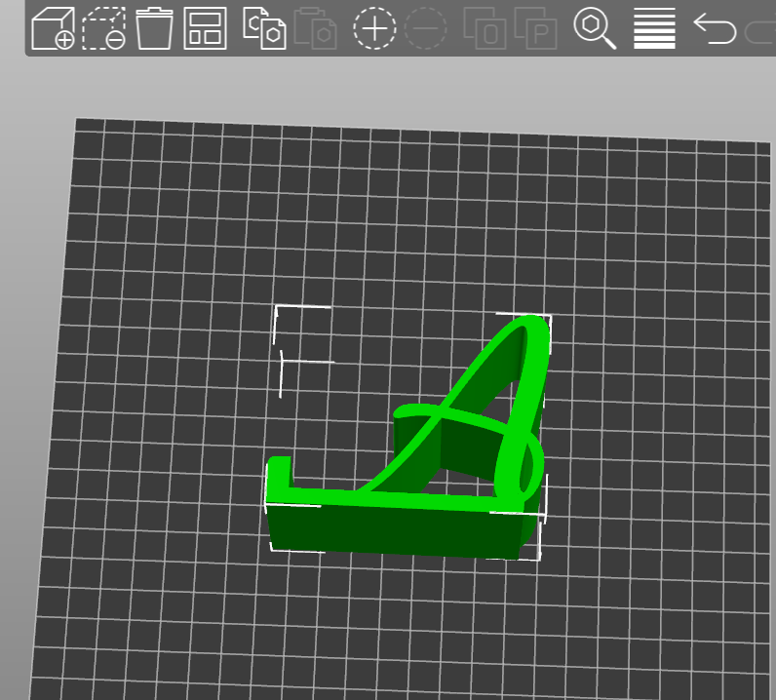Click the Split to parts icon
The image size is (776, 700).
535,28
